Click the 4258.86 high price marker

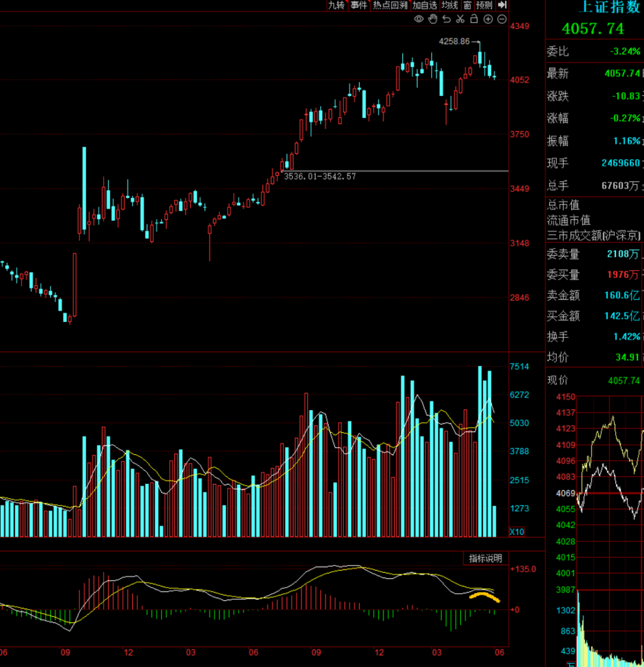(x=454, y=41)
